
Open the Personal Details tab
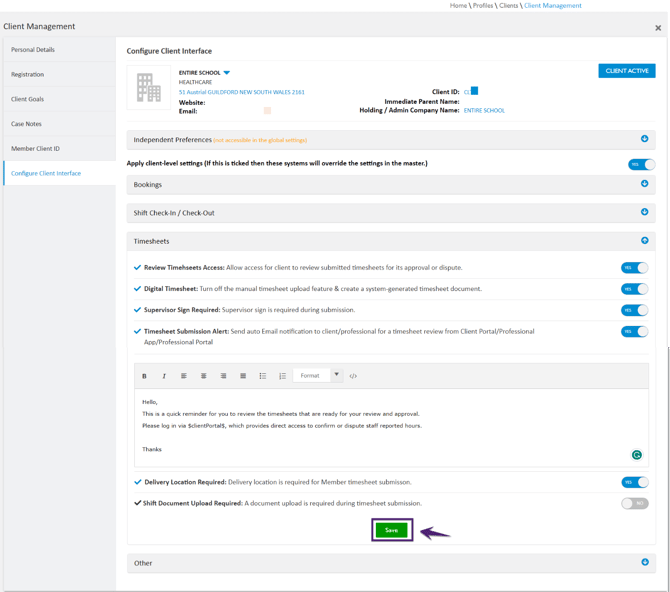point(59,50)
